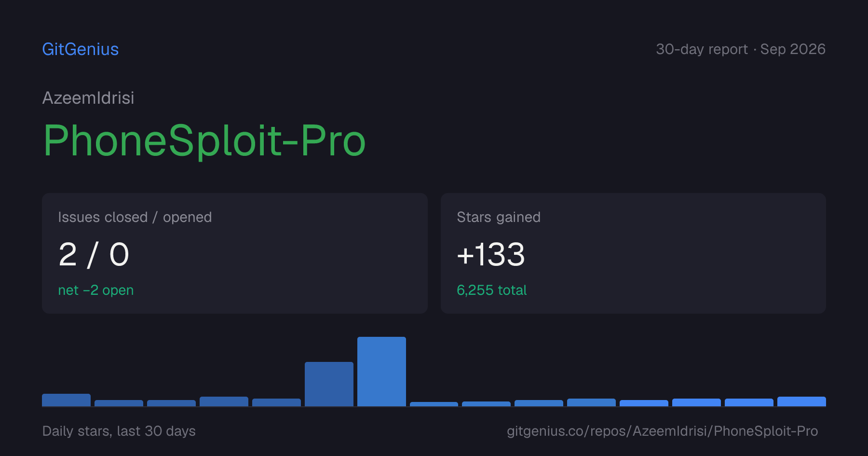The height and width of the screenshot is (456, 868).
Task: Open the PhoneSploit-Pro repository title
Action: [204, 140]
